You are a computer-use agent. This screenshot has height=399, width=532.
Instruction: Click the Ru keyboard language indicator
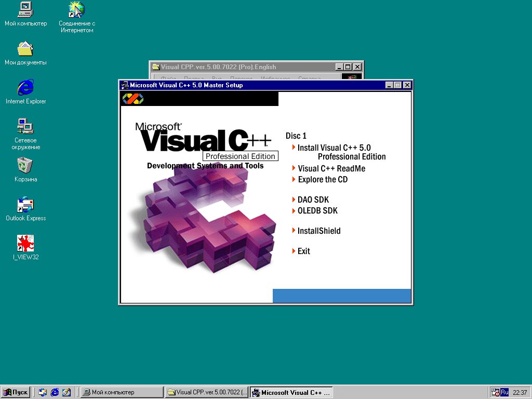click(x=504, y=392)
